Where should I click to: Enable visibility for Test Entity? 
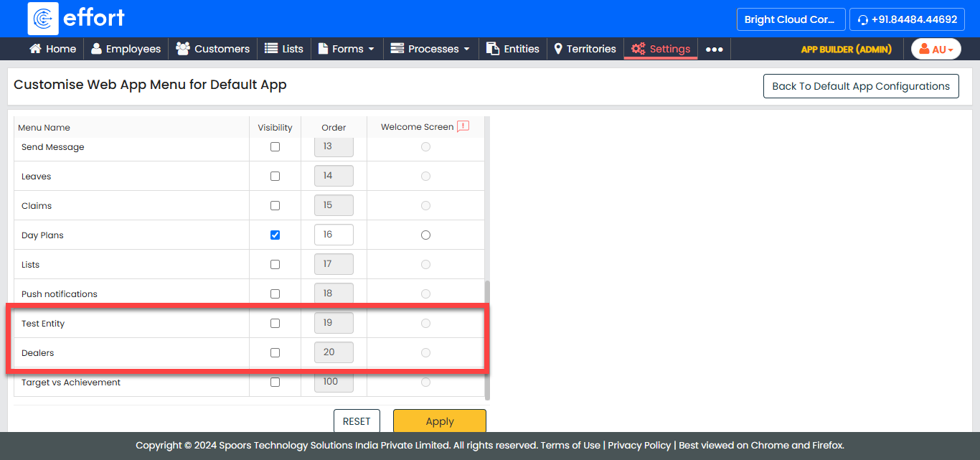[275, 324]
